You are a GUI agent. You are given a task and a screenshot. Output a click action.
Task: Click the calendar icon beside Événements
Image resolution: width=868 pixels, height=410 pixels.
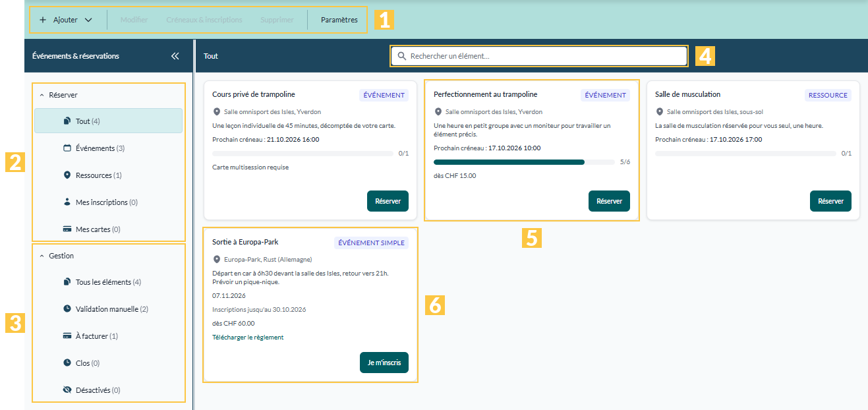point(67,148)
